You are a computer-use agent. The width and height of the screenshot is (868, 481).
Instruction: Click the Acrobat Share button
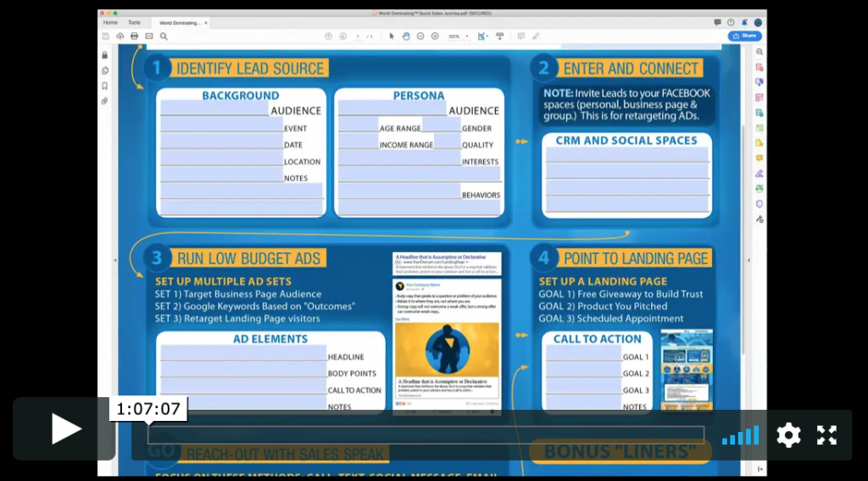(x=744, y=36)
